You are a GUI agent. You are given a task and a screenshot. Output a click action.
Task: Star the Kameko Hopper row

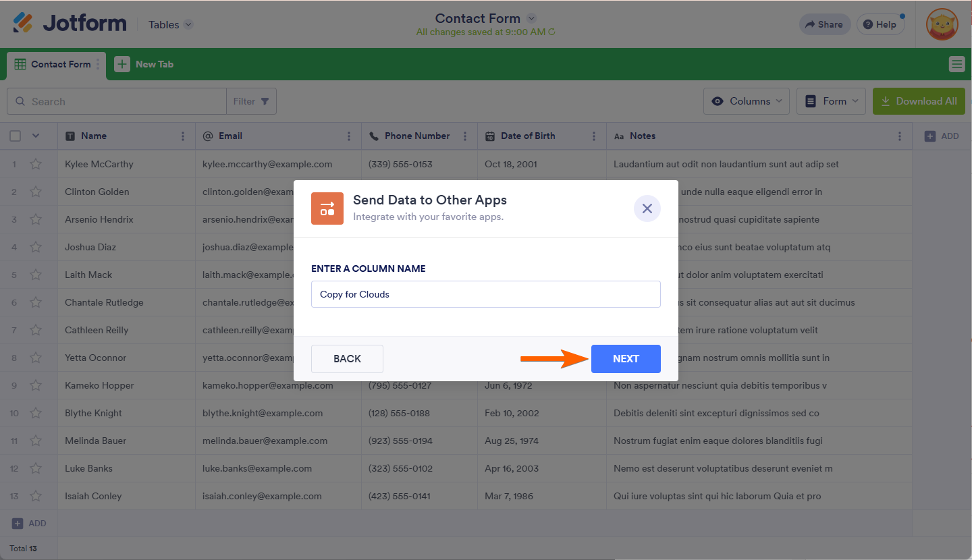pos(36,385)
